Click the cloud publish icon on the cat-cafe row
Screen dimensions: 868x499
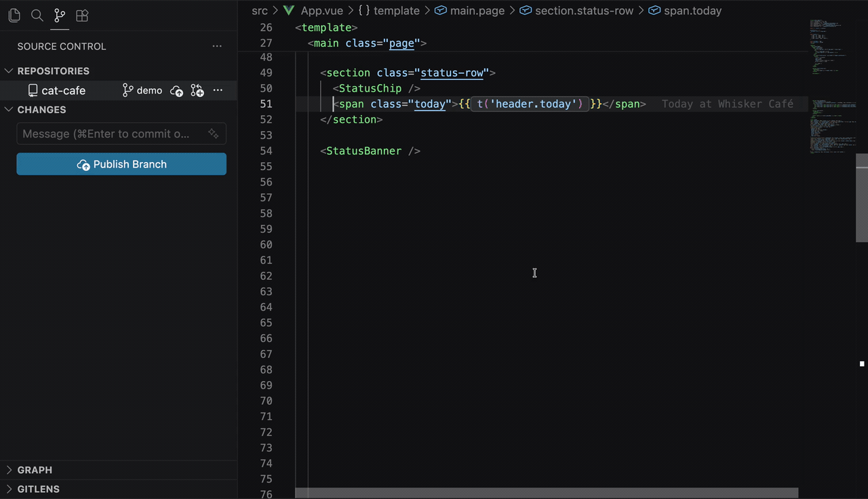176,91
